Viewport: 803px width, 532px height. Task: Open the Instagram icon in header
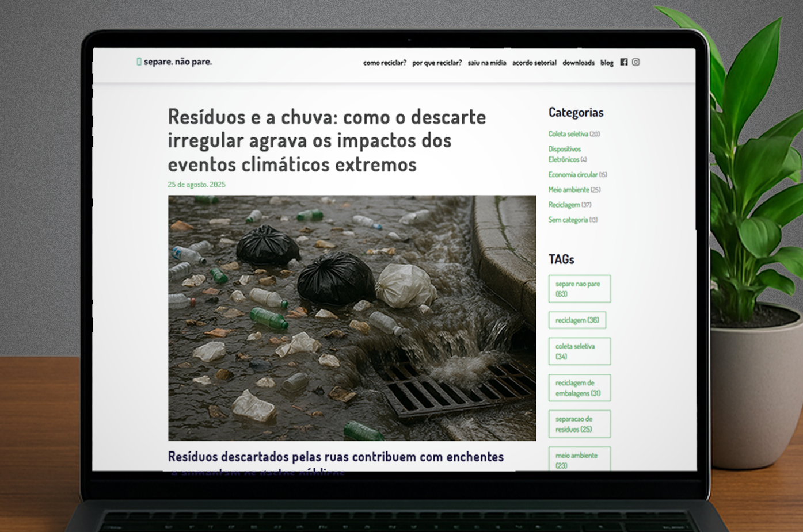point(635,62)
